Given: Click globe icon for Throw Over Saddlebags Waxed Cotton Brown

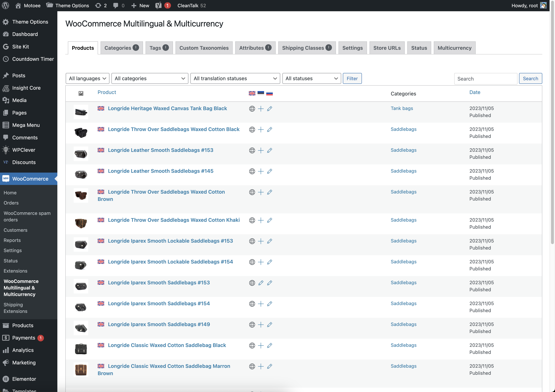Looking at the screenshot, I should point(252,192).
